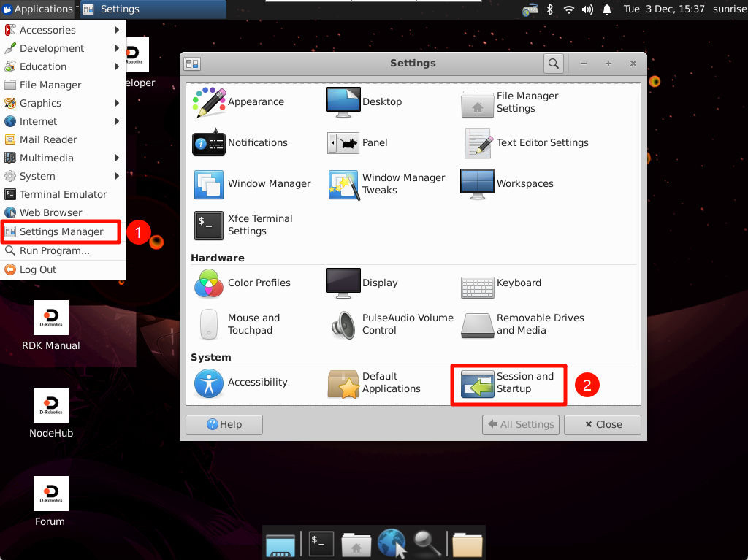Open the rightmost folder icon in dock

(467, 544)
